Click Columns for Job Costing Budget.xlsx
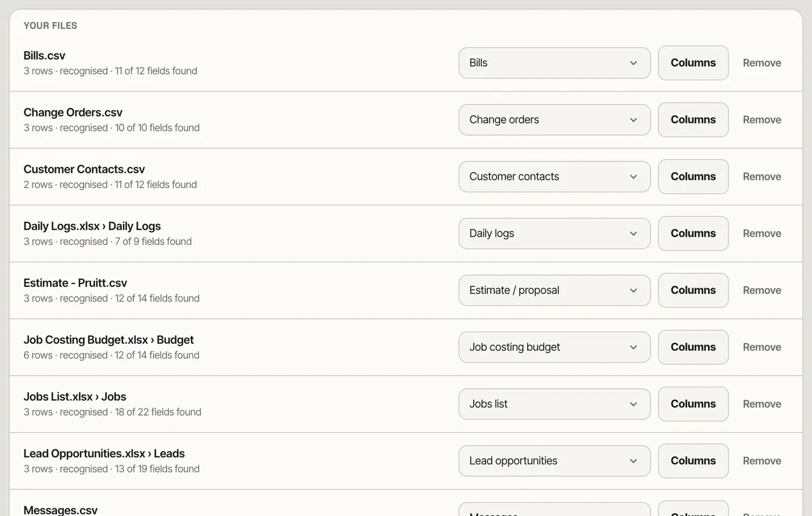This screenshot has height=516, width=812. click(x=693, y=347)
